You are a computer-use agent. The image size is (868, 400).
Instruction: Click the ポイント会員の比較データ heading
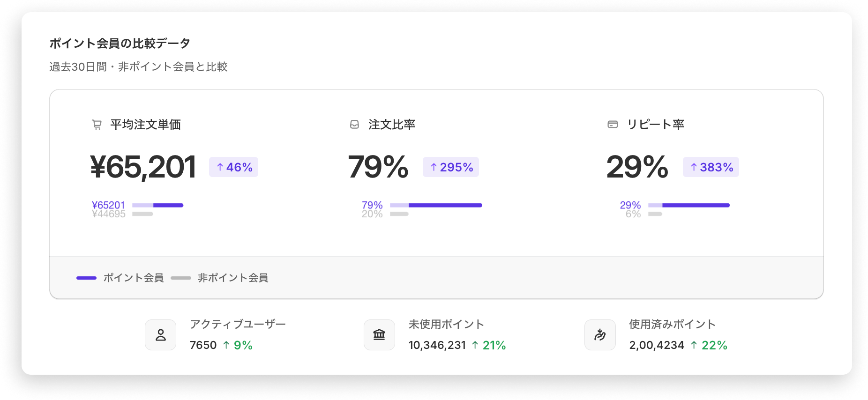point(120,44)
